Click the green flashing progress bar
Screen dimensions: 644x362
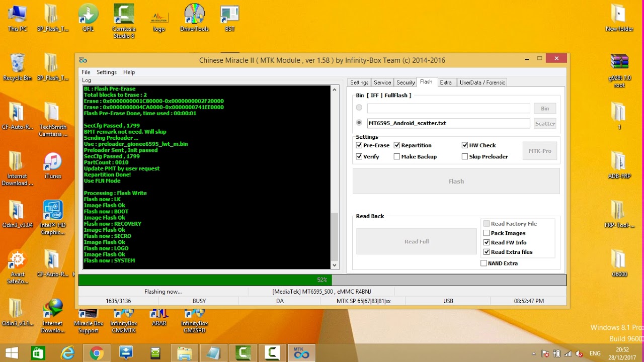pos(205,280)
